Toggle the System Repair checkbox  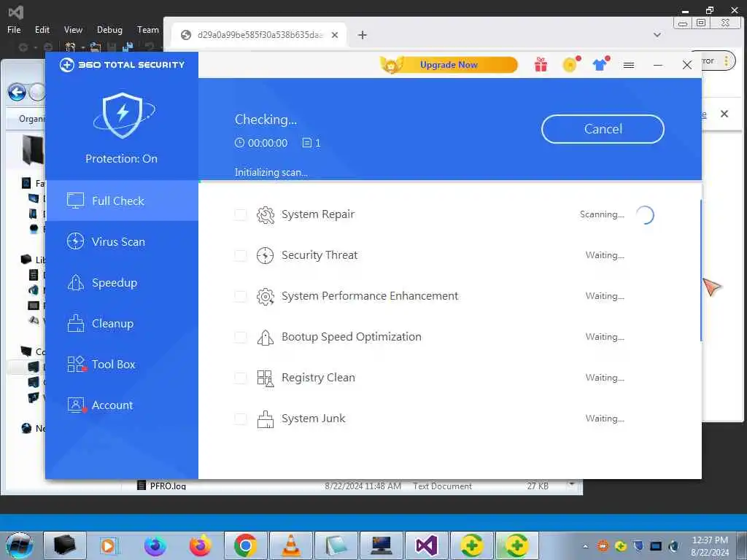(x=241, y=215)
